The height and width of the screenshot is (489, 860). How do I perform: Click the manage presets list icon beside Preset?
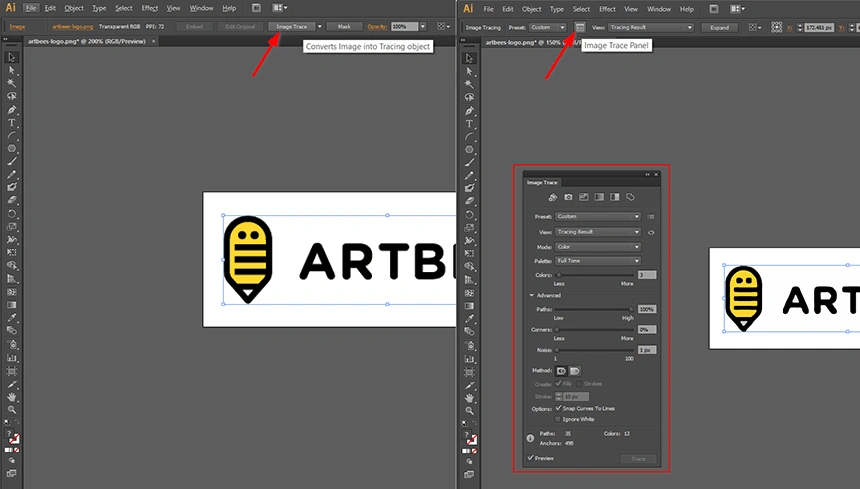pyautogui.click(x=651, y=216)
